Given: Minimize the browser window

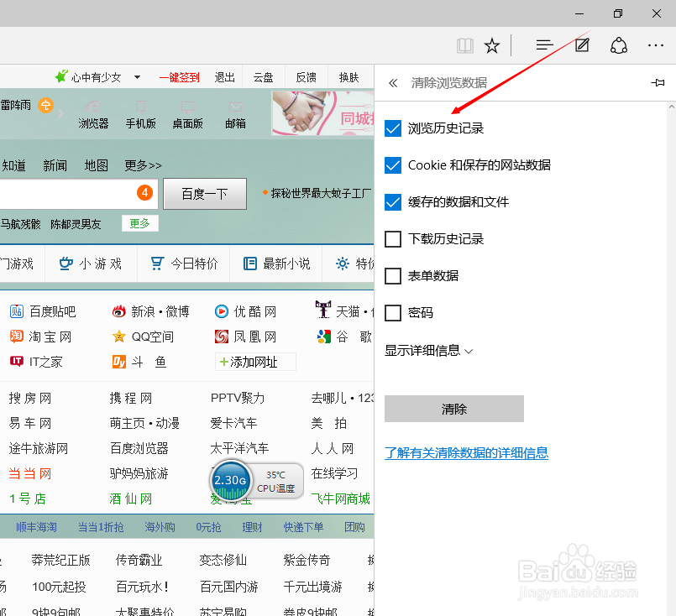Looking at the screenshot, I should (579, 13).
